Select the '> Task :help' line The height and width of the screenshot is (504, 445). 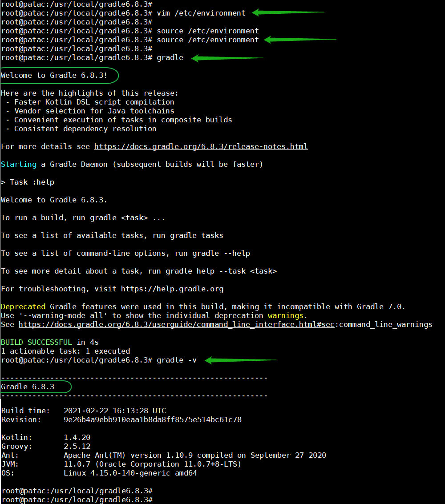point(28,182)
